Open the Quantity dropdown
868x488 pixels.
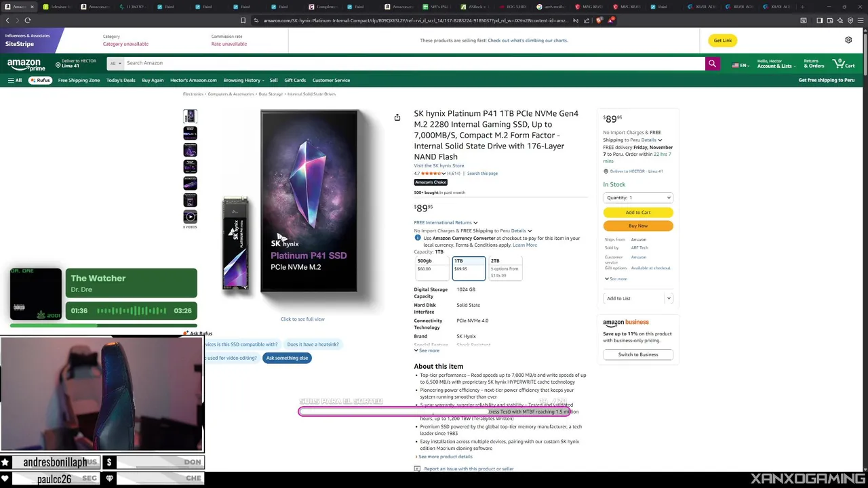(638, 198)
